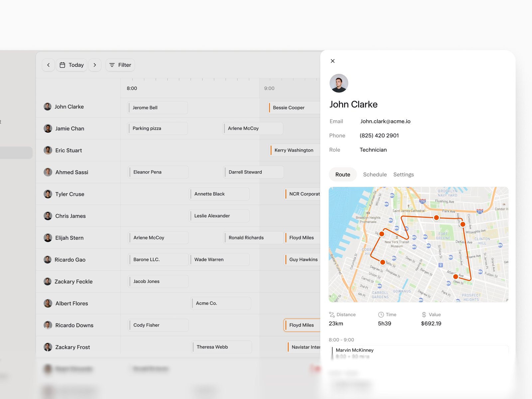Click Albert Flores's avatar
Screen dimensions: 532x399
click(48, 303)
